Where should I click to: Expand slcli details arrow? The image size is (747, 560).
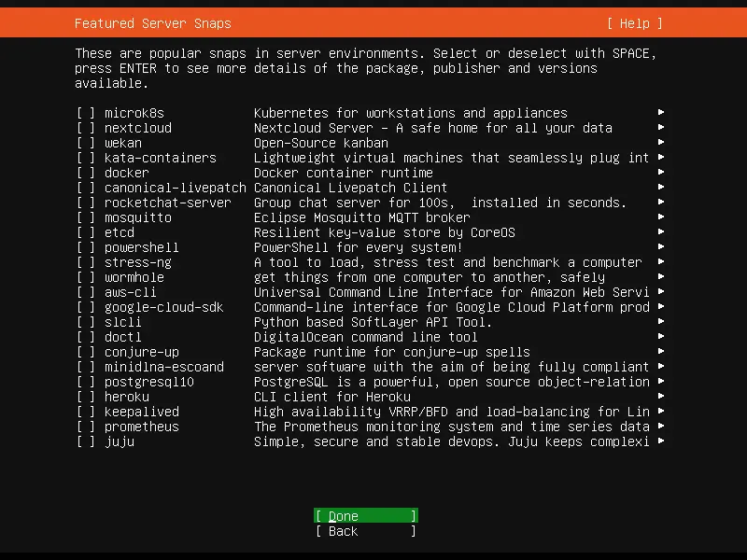pyautogui.click(x=661, y=321)
